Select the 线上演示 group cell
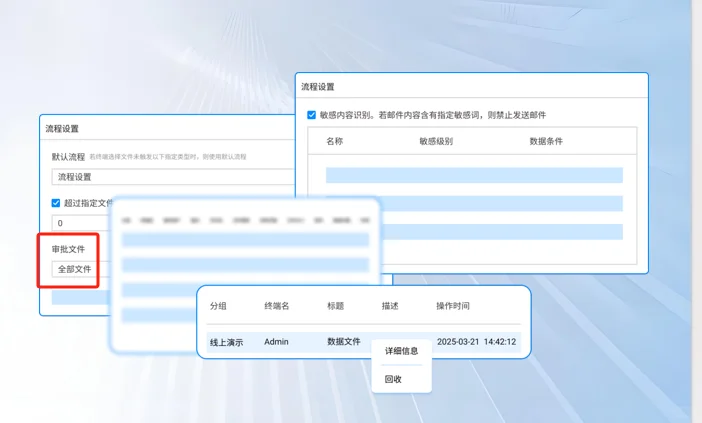This screenshot has width=702, height=423. click(x=227, y=342)
